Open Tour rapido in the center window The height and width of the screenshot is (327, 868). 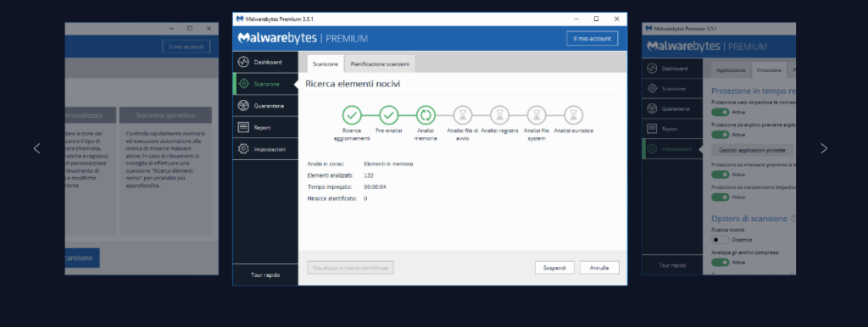click(265, 275)
